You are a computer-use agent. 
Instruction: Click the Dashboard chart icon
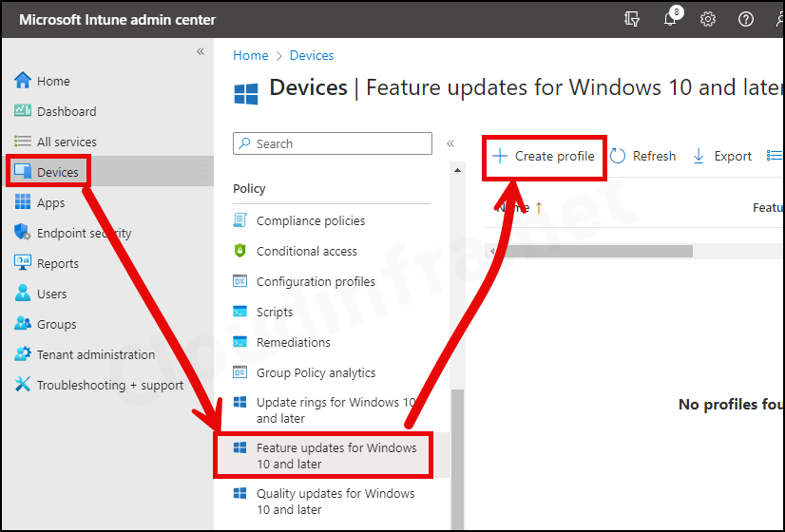click(x=23, y=110)
